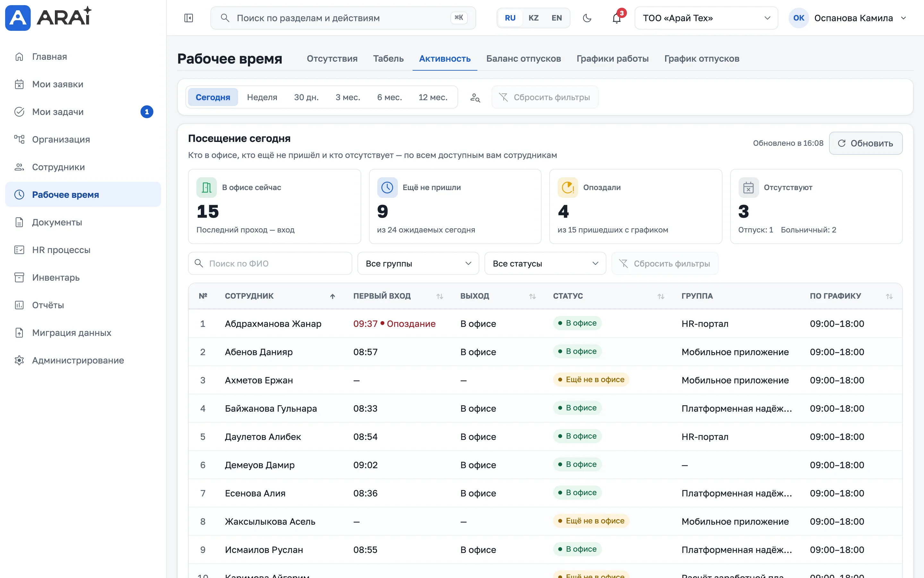
Task: Open notifications bell icon
Action: point(617,18)
